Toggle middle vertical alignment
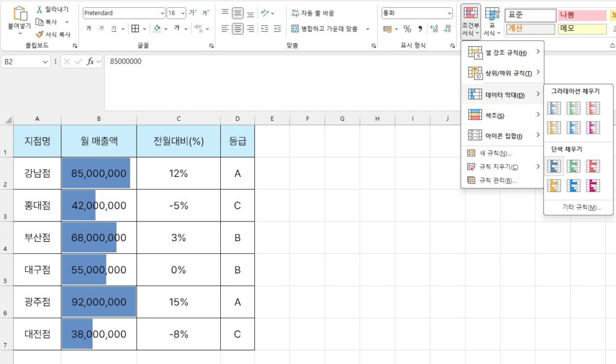 pyautogui.click(x=238, y=13)
